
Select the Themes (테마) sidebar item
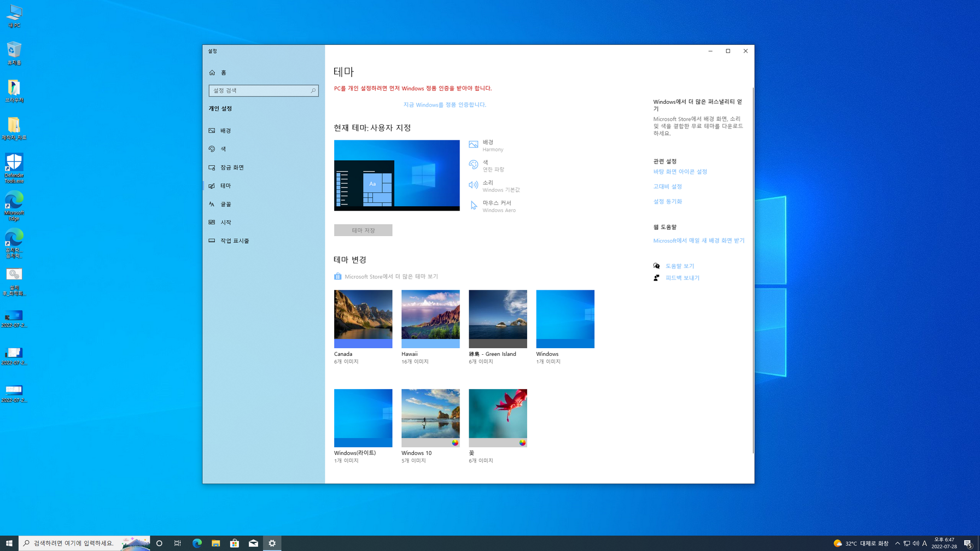click(264, 186)
